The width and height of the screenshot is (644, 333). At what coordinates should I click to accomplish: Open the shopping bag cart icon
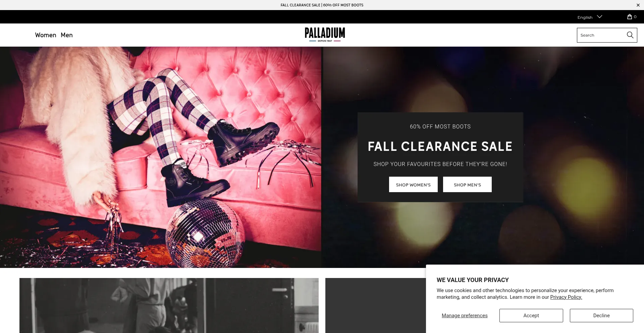pyautogui.click(x=630, y=17)
